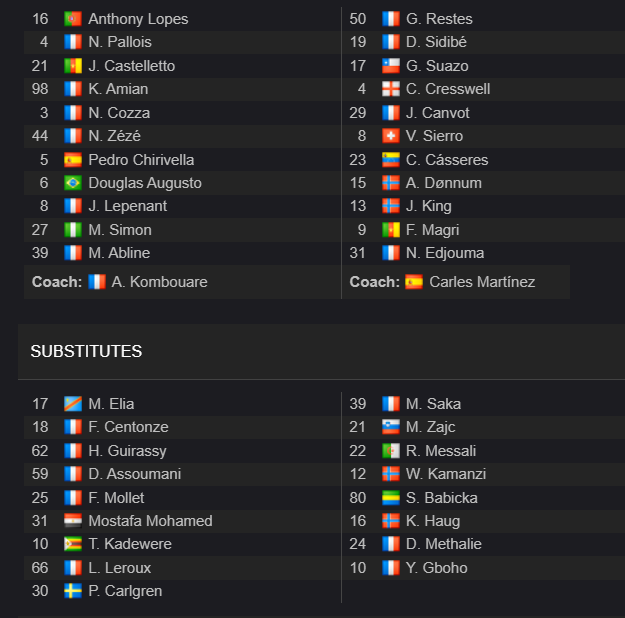Click Portugal flag beside Anthony Lopes
This screenshot has width=625, height=618.
coord(73,19)
